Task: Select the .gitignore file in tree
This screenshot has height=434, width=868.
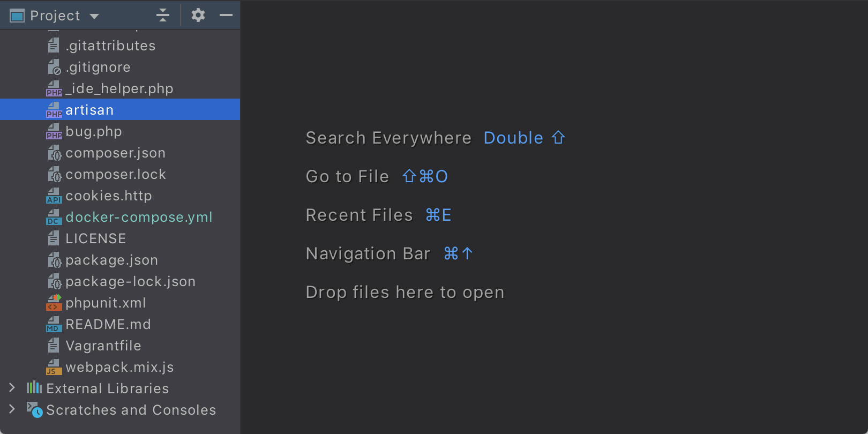Action: [x=98, y=68]
